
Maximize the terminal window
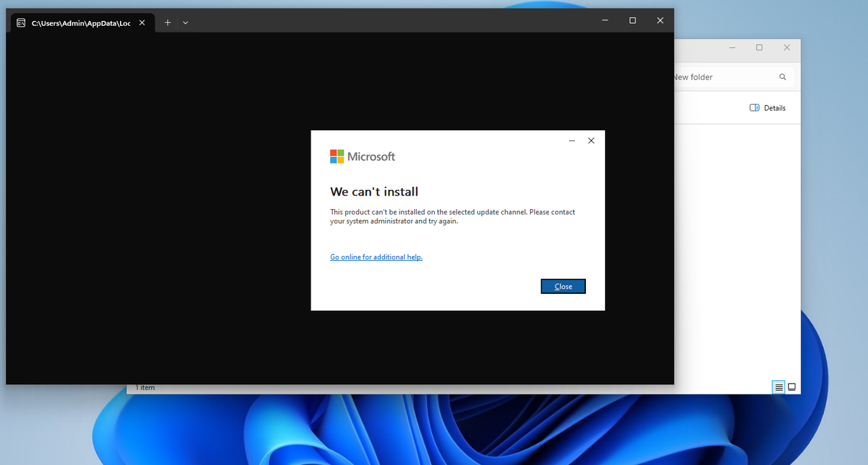point(633,20)
